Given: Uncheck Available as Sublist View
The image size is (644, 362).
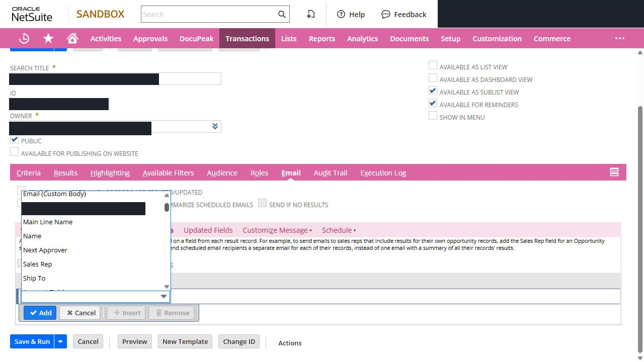Looking at the screenshot, I should [x=433, y=90].
